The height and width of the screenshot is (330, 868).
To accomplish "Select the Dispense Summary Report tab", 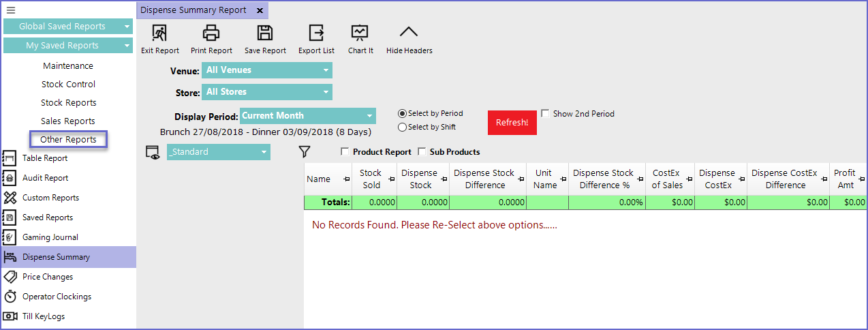I will pyautogui.click(x=193, y=10).
